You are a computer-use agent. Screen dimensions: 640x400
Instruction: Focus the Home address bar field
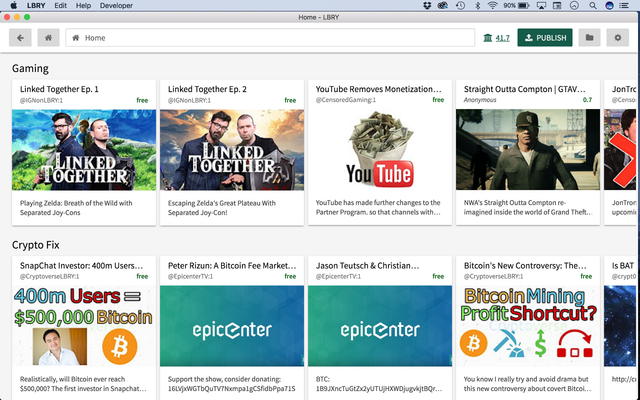pos(270,38)
